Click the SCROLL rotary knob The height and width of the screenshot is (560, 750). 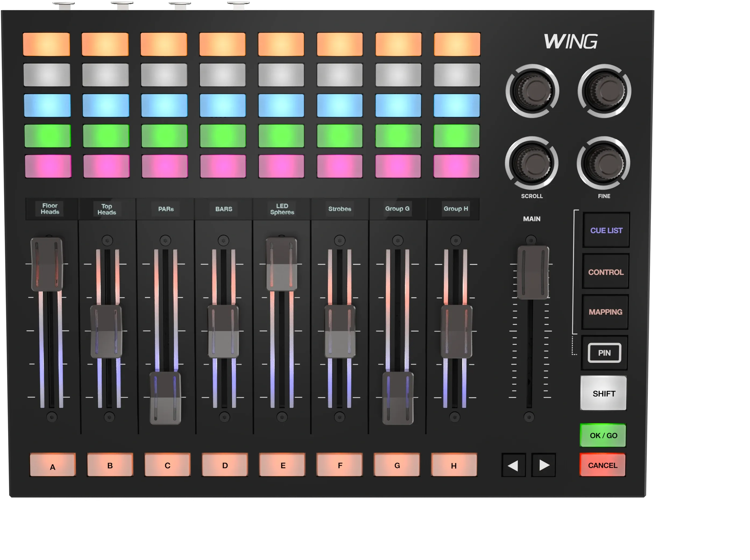pyautogui.click(x=532, y=163)
